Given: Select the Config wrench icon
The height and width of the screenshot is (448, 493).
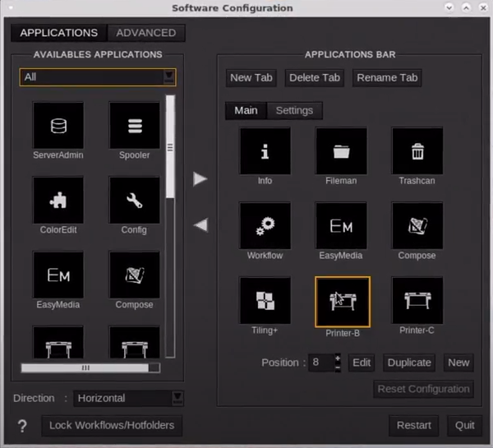Looking at the screenshot, I should (x=135, y=200).
